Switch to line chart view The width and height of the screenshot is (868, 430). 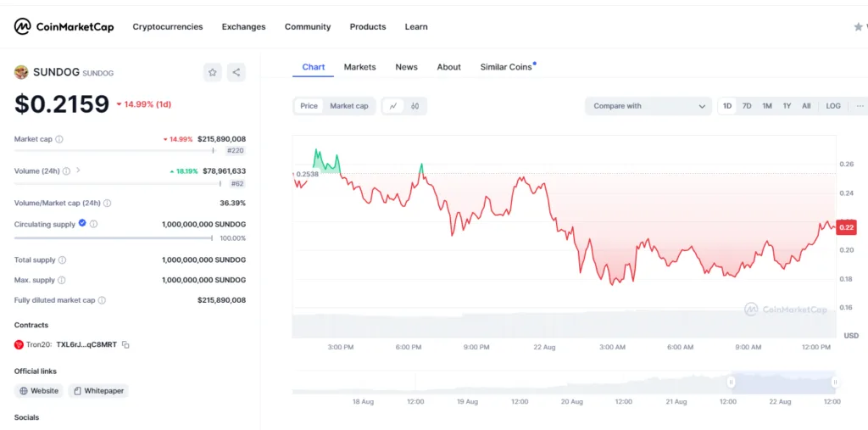click(393, 106)
